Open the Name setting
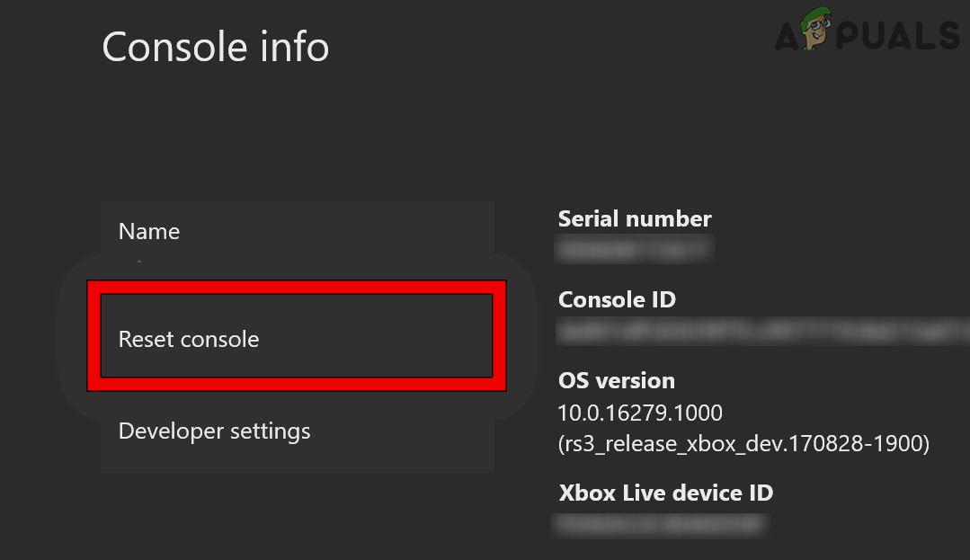 click(149, 232)
